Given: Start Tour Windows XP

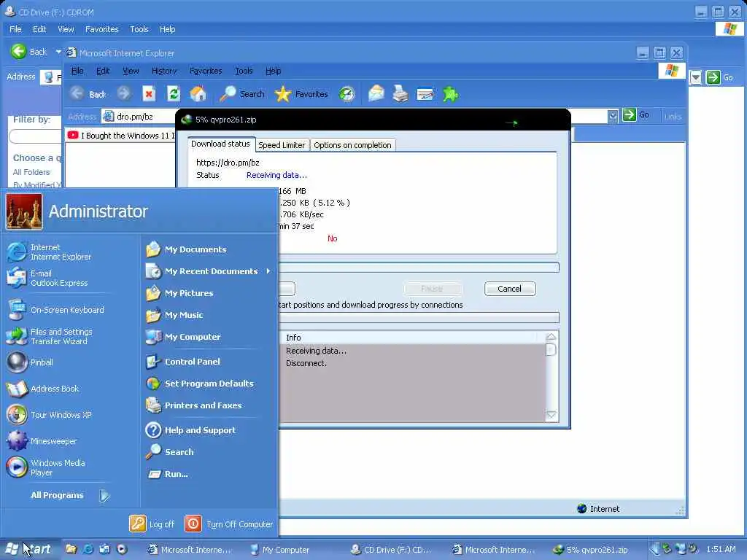Looking at the screenshot, I should (x=50, y=415).
